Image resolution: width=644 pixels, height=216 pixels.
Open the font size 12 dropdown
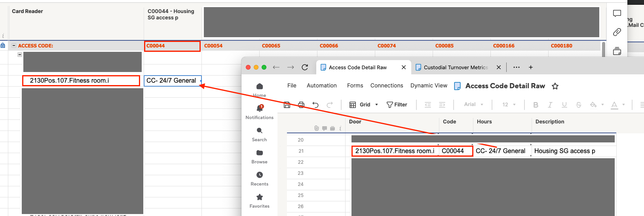(x=509, y=104)
